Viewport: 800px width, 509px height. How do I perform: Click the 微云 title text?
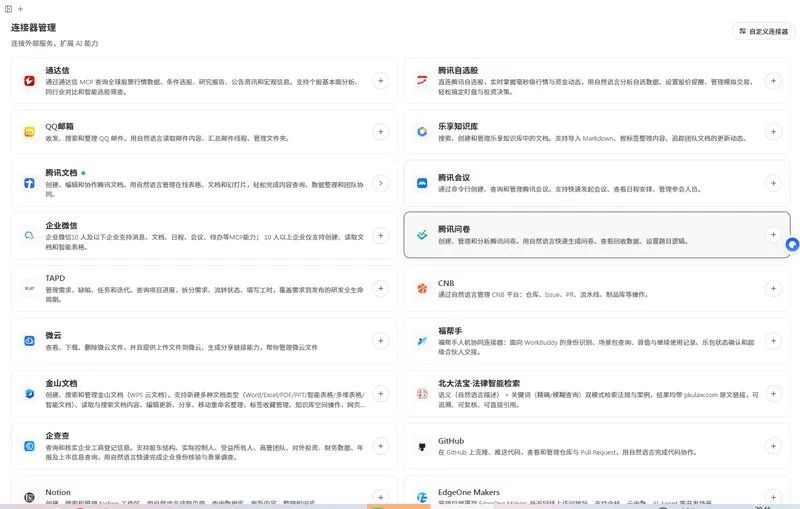point(54,335)
